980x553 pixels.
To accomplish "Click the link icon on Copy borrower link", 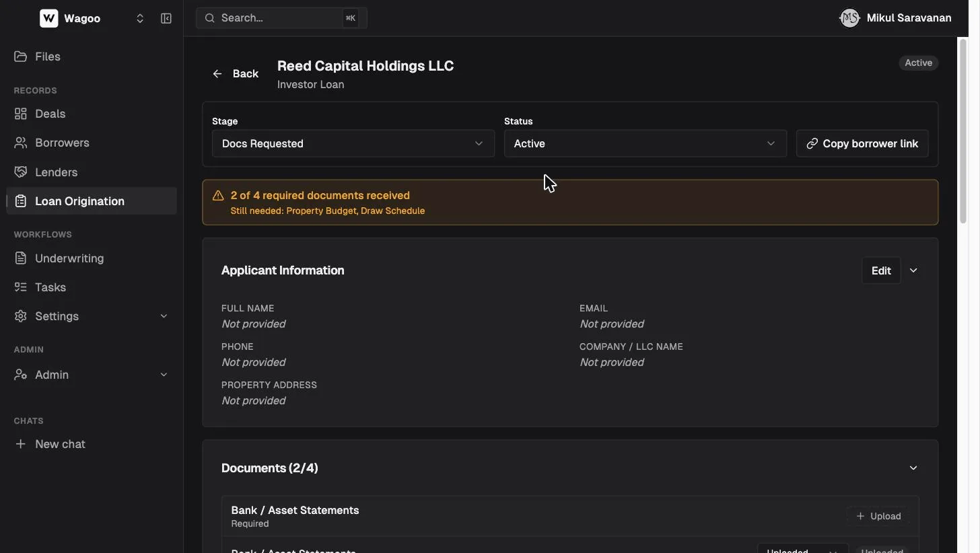I will point(812,143).
